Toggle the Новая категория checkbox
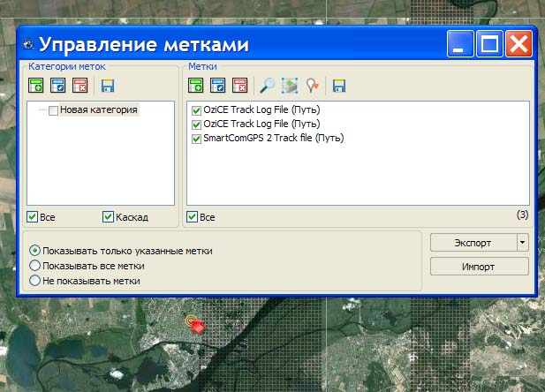 coord(54,110)
